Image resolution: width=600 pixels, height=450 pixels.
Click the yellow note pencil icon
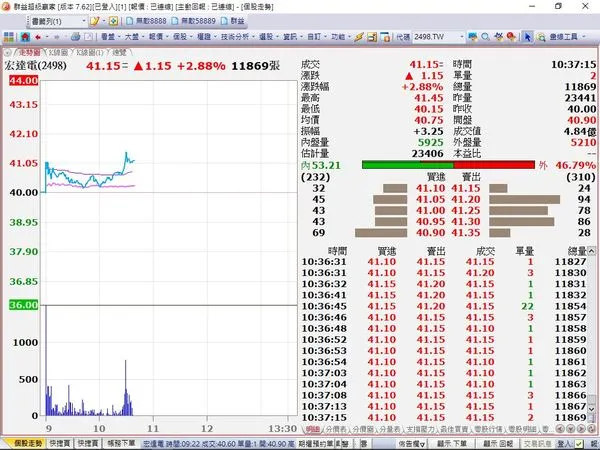coord(94,21)
